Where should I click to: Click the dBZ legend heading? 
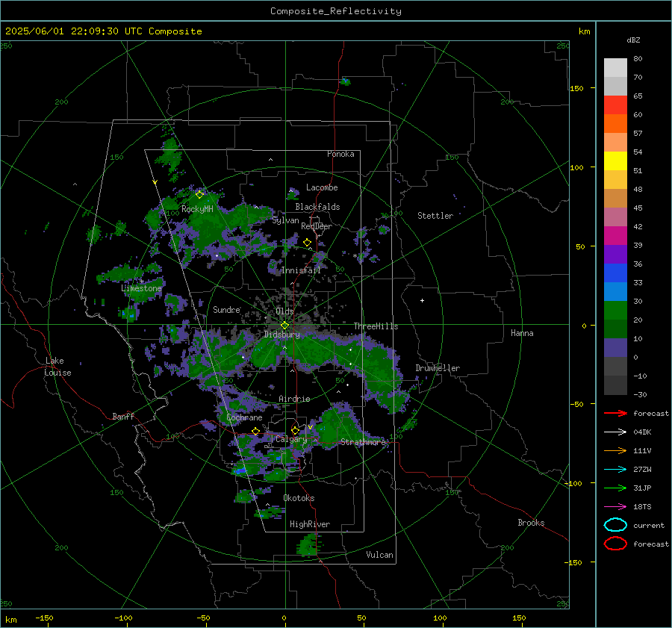click(x=633, y=40)
